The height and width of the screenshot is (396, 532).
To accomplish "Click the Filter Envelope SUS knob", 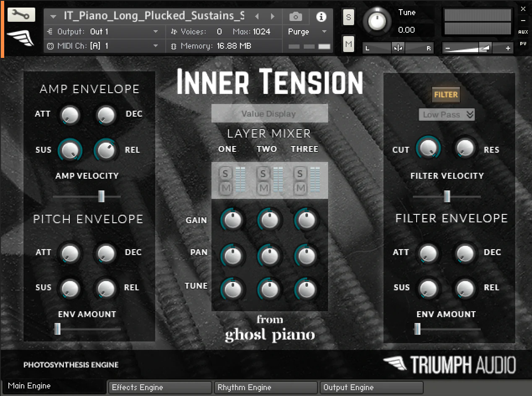I will click(x=428, y=288).
